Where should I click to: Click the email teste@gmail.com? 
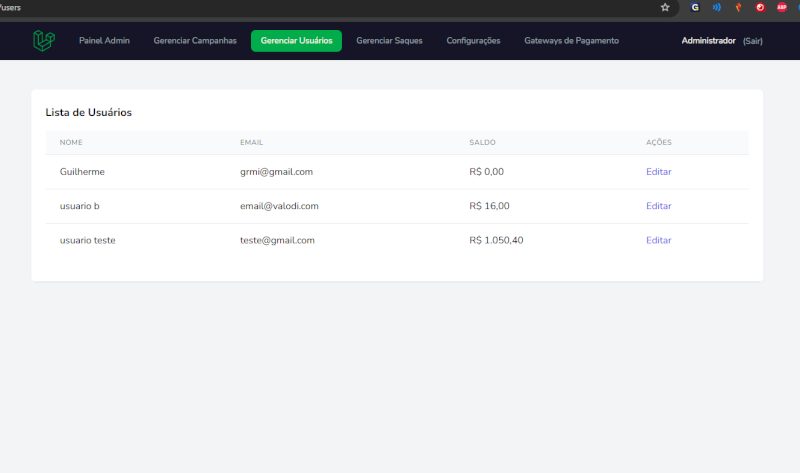(277, 240)
